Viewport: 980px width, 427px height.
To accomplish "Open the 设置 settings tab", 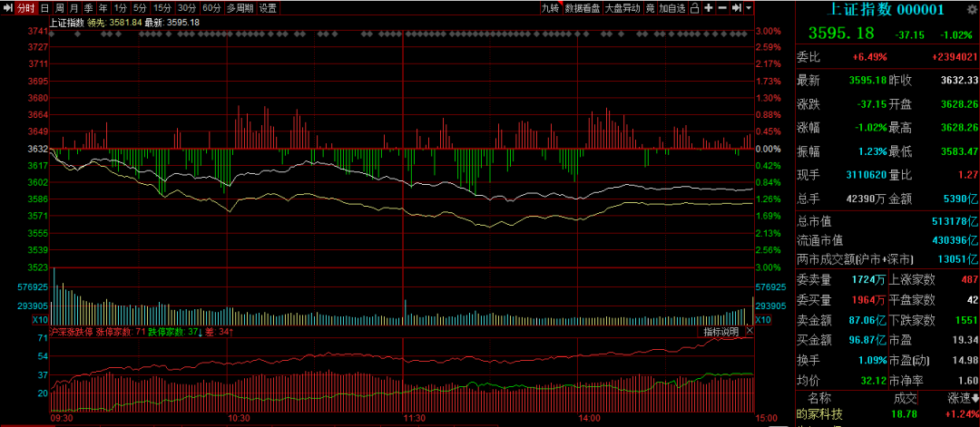I will [268, 8].
